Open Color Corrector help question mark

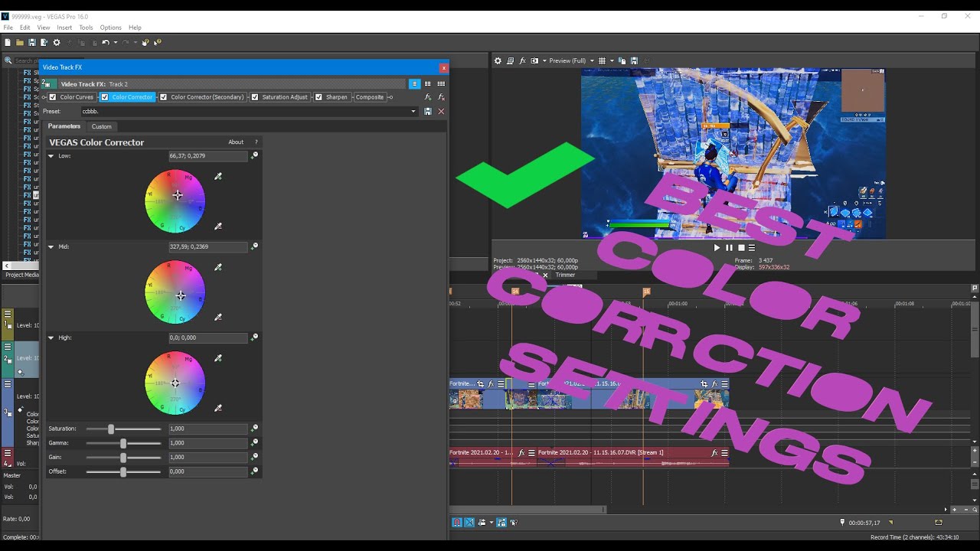256,142
